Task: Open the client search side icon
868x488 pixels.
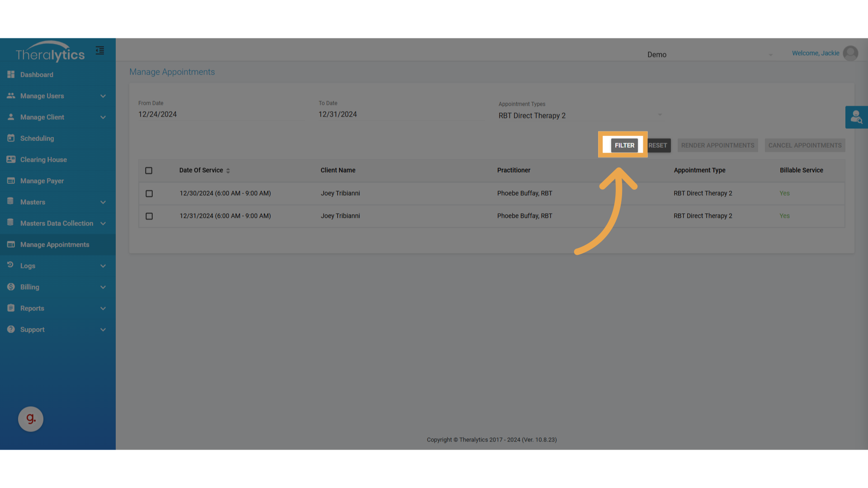Action: 856,117
